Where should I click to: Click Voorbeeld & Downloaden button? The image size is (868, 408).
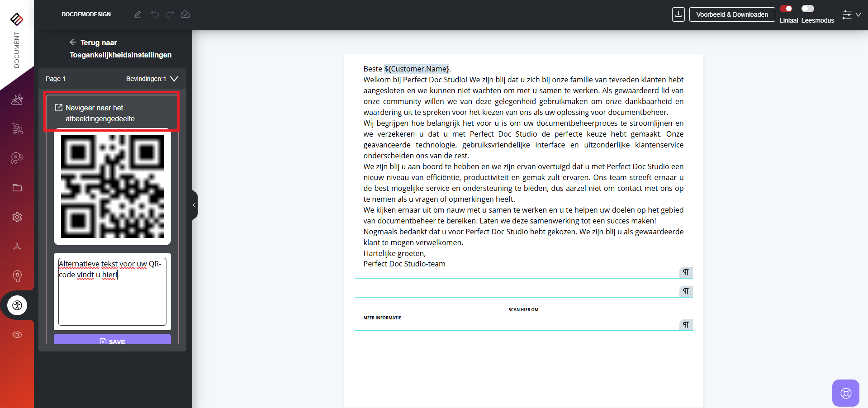pos(732,14)
